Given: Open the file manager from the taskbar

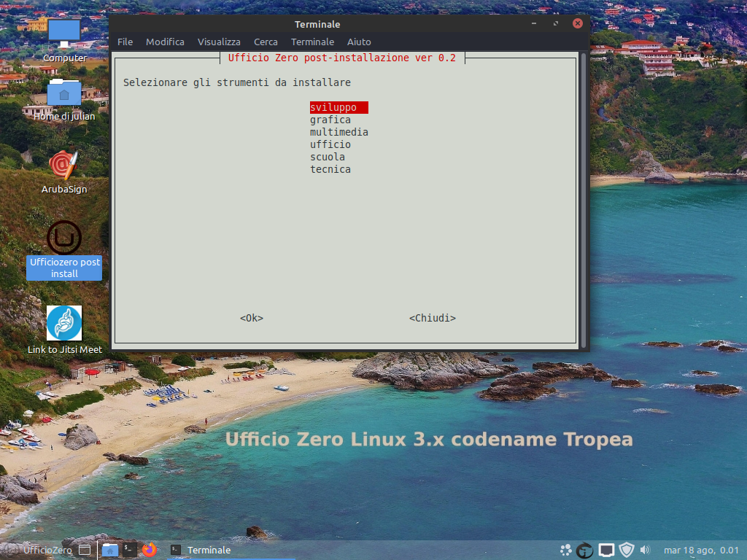Looking at the screenshot, I should click(x=109, y=550).
